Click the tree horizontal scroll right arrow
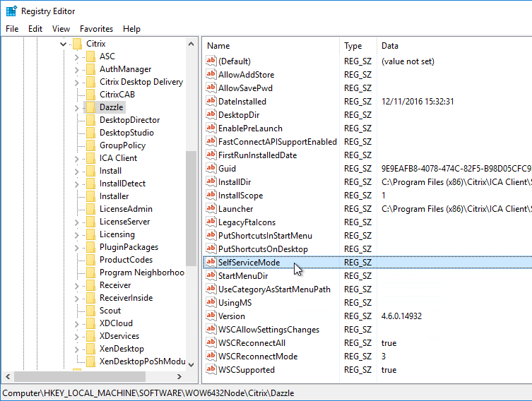532x401 pixels. pyautogui.click(x=179, y=376)
